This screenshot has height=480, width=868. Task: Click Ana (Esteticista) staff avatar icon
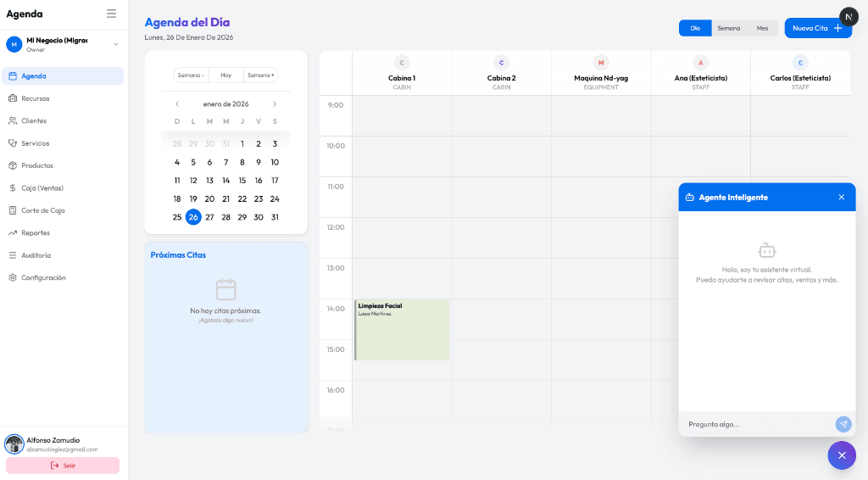click(x=700, y=63)
